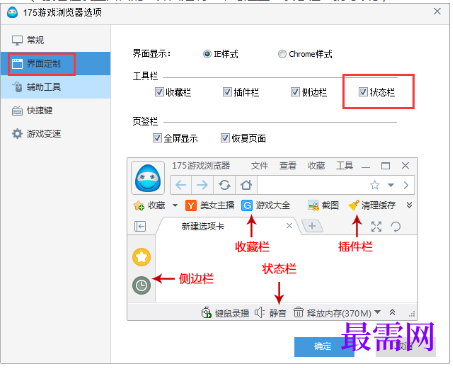
Task: Choose the Chrome样式 radio option
Action: [x=282, y=54]
